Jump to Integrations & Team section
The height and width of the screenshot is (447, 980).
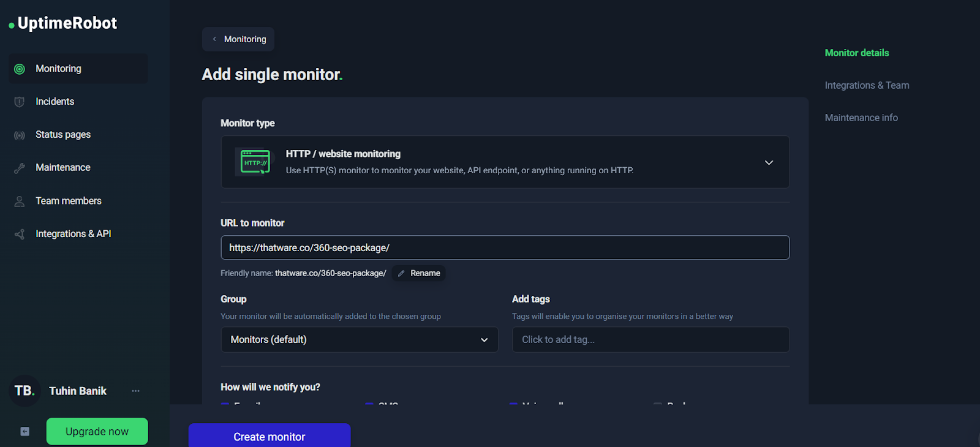(867, 85)
